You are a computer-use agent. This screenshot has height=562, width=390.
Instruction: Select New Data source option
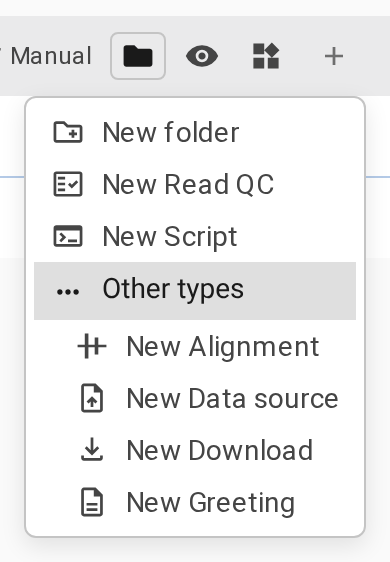[195, 398]
